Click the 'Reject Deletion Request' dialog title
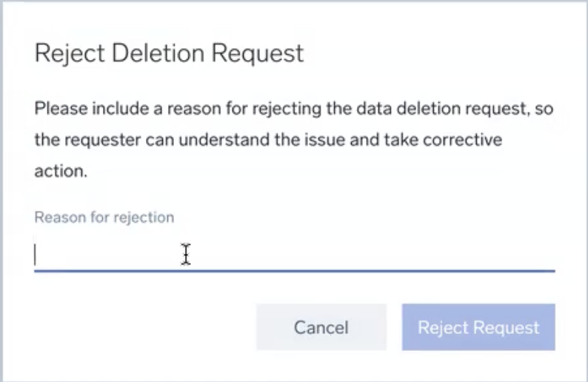This screenshot has height=382, width=588. pyautogui.click(x=170, y=53)
